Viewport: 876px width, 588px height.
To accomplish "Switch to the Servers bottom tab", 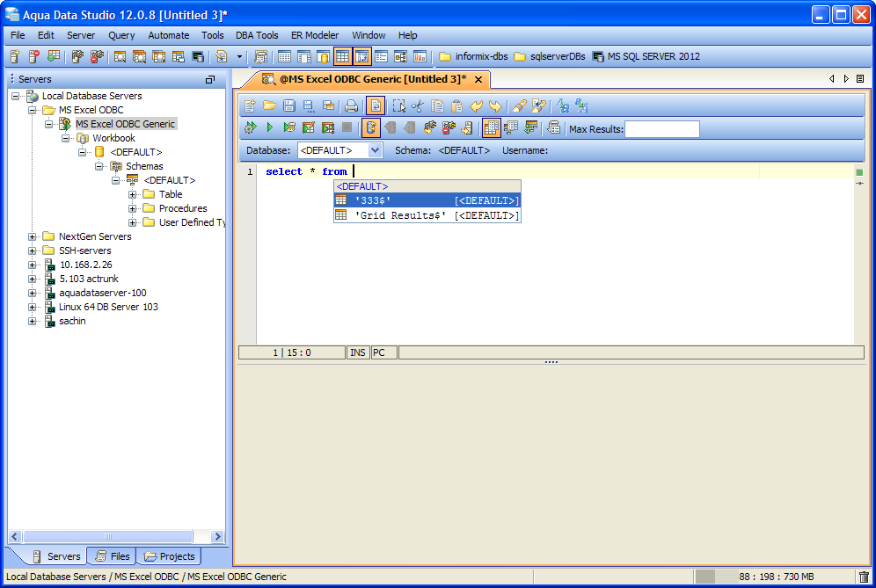I will pyautogui.click(x=56, y=556).
